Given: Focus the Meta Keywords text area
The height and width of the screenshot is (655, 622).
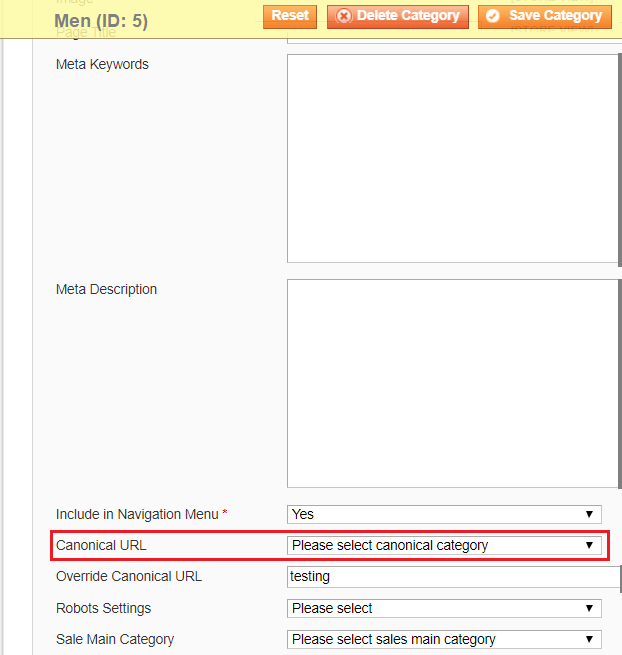Looking at the screenshot, I should [453, 158].
